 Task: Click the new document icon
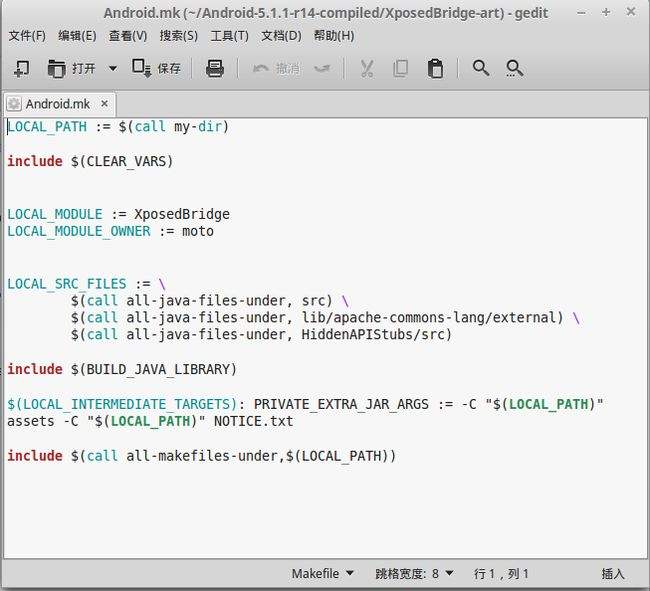click(x=22, y=68)
